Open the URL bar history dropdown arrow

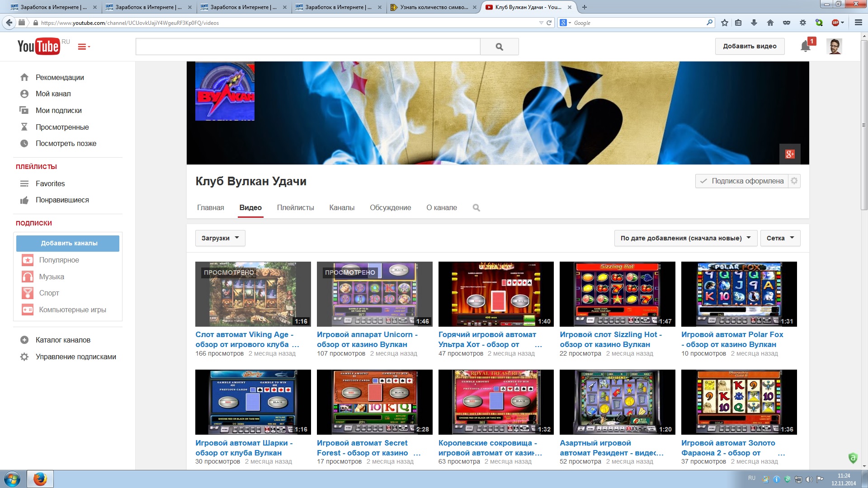click(x=541, y=23)
